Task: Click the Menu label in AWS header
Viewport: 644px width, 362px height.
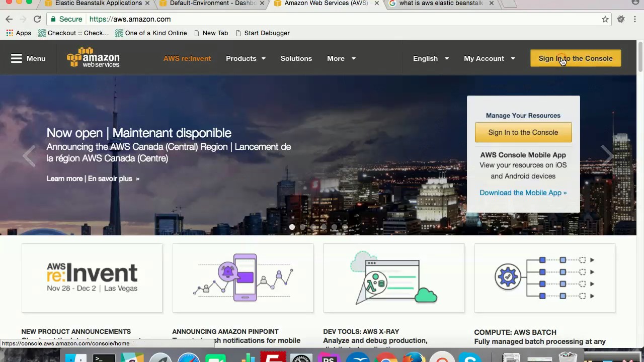Action: pos(36,58)
